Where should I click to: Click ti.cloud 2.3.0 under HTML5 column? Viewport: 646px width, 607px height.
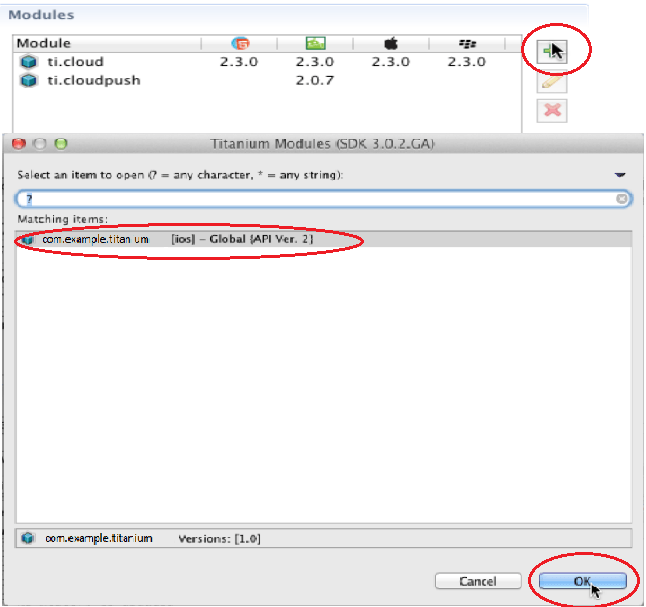click(x=239, y=62)
